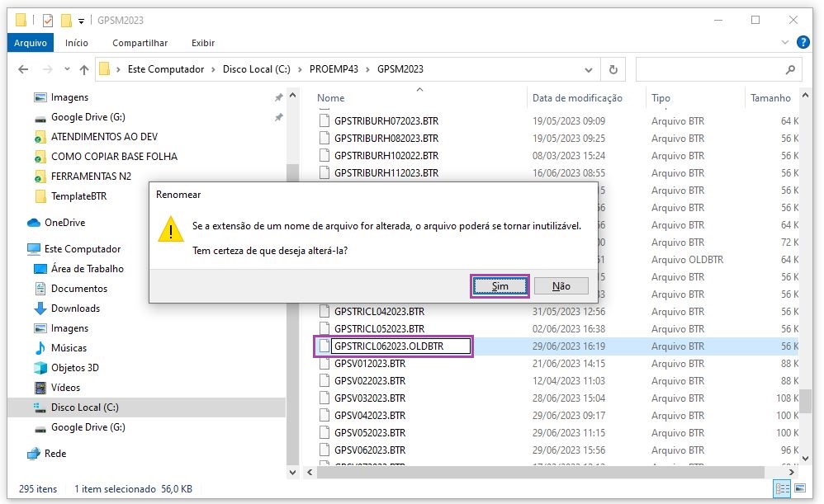Select Disco Local (C:) in address breadcrumb
Viewport: 824px width, 504px height.
pyautogui.click(x=257, y=69)
